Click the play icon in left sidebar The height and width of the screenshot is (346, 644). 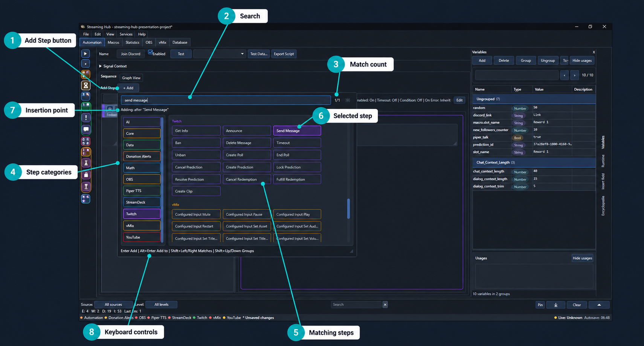pos(85,54)
